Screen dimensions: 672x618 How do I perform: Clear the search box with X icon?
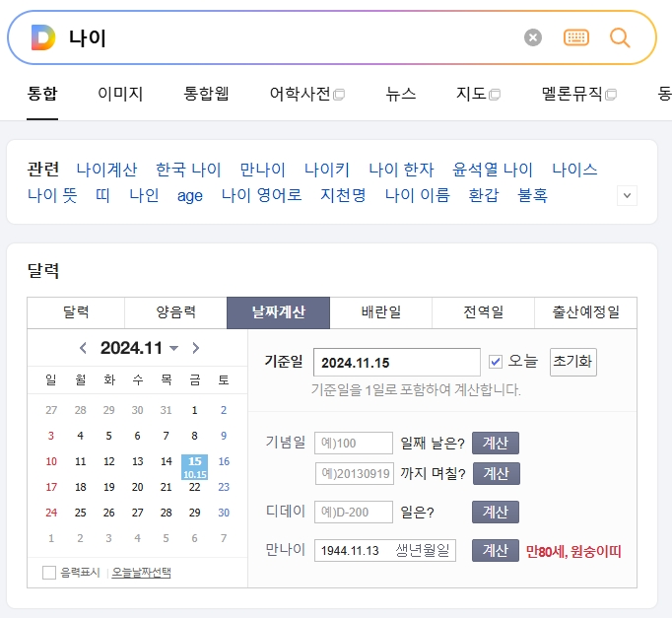point(533,37)
